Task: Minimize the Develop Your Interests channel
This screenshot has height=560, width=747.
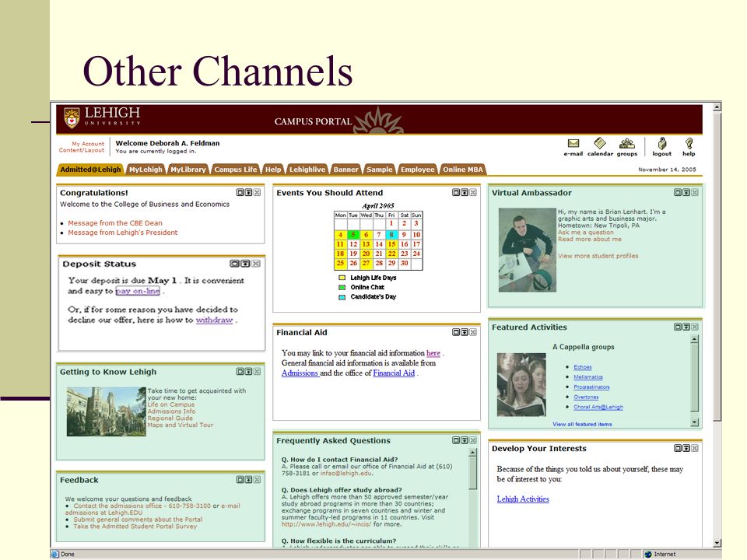Action: 686,448
